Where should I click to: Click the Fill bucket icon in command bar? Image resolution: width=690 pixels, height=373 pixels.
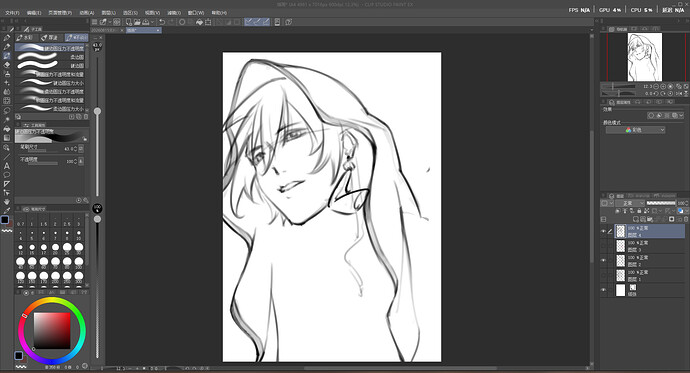click(x=199, y=22)
